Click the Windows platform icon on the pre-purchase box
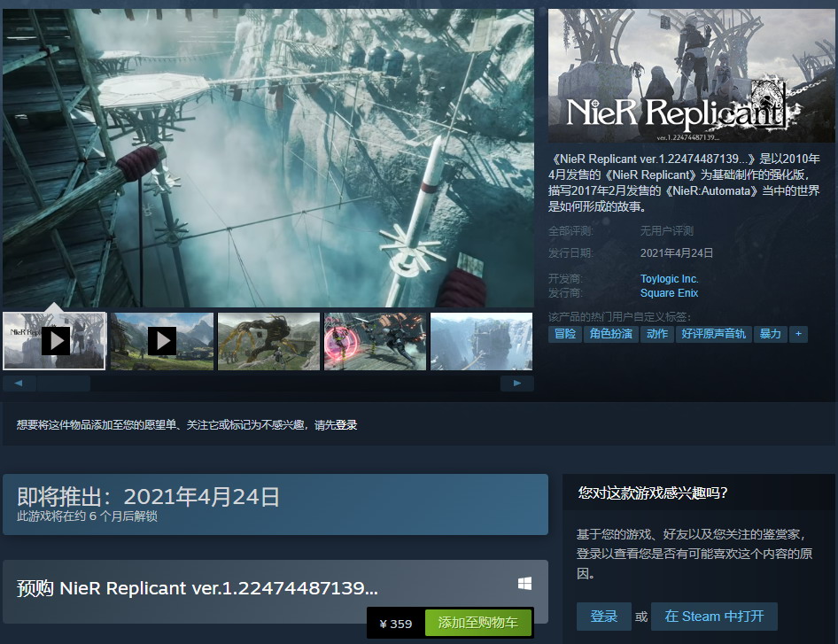 point(524,583)
